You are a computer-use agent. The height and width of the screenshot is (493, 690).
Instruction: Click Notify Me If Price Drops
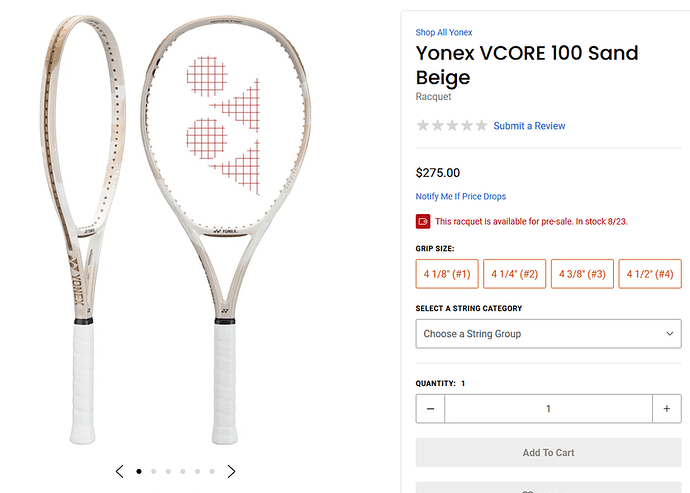coord(461,196)
